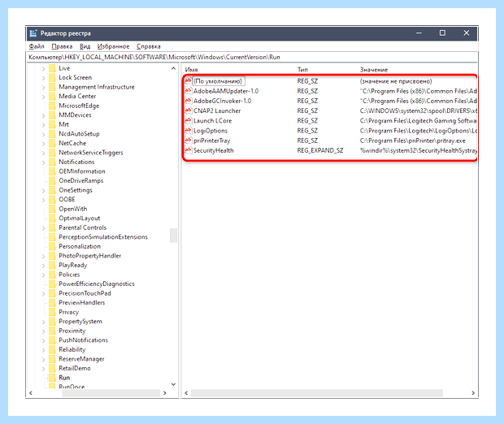This screenshot has height=424, width=504.
Task: Click the folder icon of Lock Screen key
Action: tap(52, 77)
